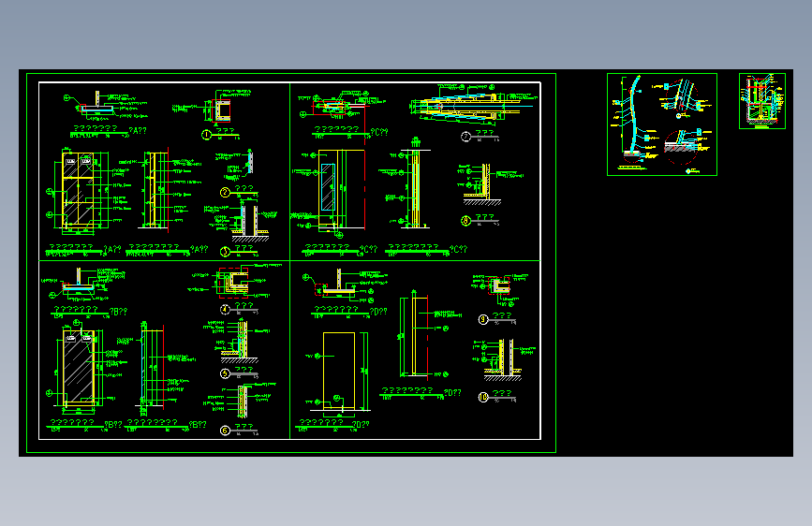Click the yellow double-panel door elevation
The width and height of the screenshot is (812, 526).
[x=78, y=189]
